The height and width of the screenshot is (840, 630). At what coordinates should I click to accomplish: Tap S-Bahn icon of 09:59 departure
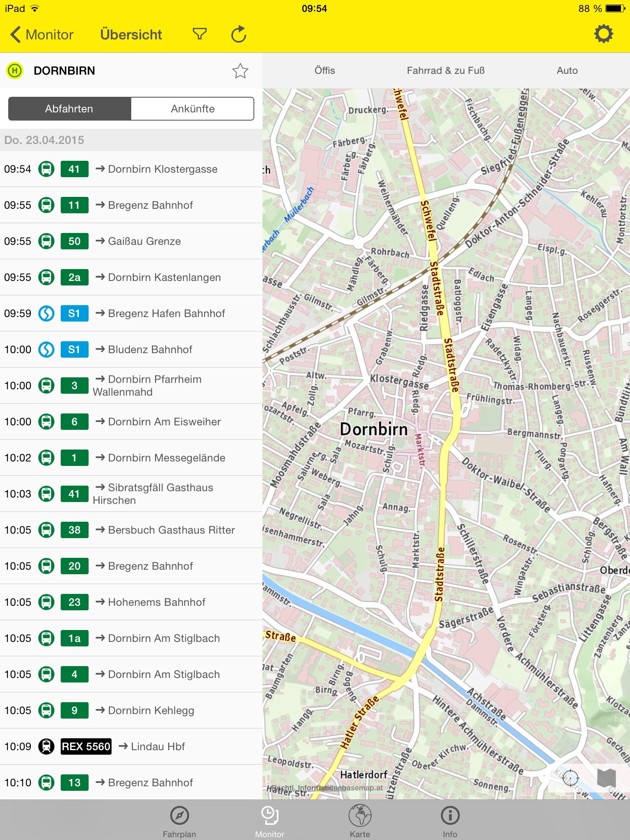[x=46, y=313]
